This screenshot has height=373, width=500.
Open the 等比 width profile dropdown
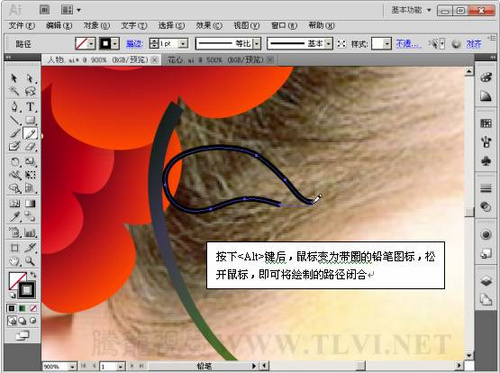pos(257,44)
